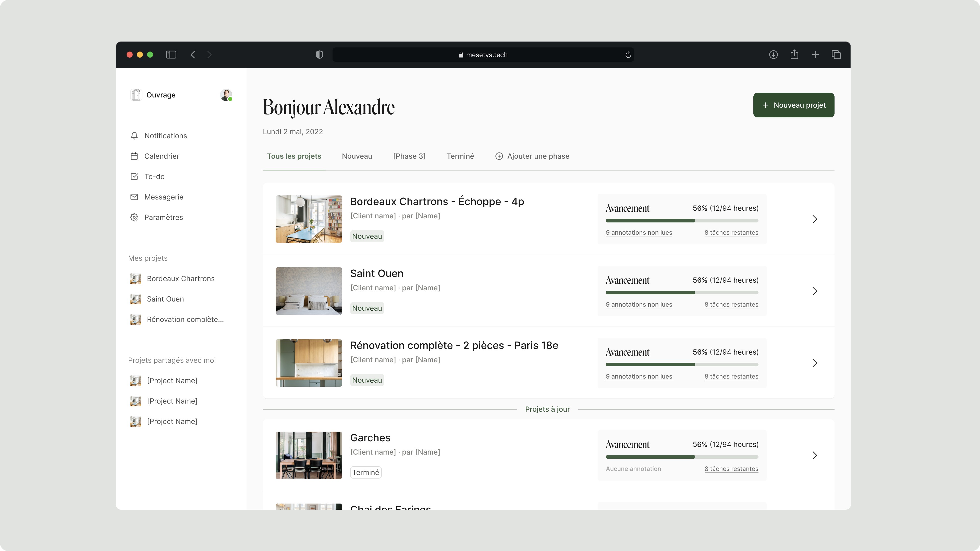980x551 pixels.
Task: Click the Terminé tag on Garches
Action: click(366, 472)
